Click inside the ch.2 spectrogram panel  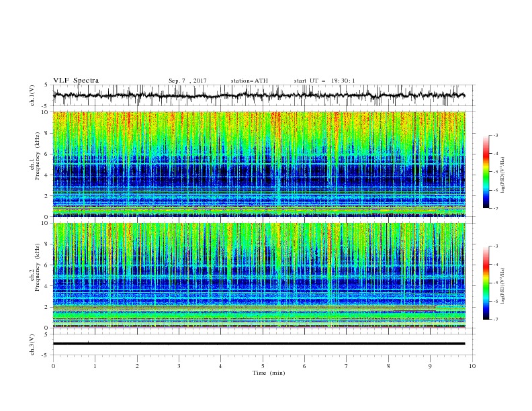259,275
